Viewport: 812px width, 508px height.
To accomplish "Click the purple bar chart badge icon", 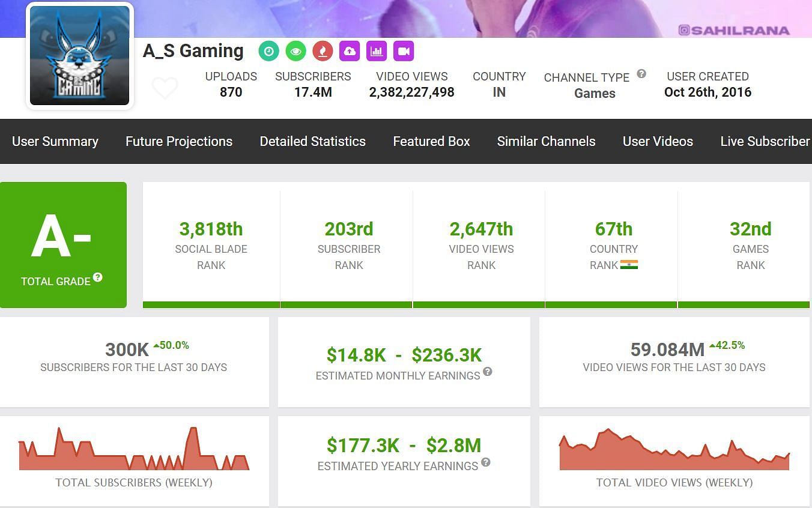I will click(x=377, y=51).
